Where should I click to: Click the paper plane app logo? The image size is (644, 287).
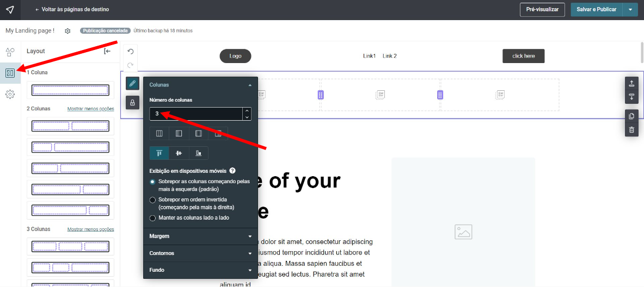point(10,9)
